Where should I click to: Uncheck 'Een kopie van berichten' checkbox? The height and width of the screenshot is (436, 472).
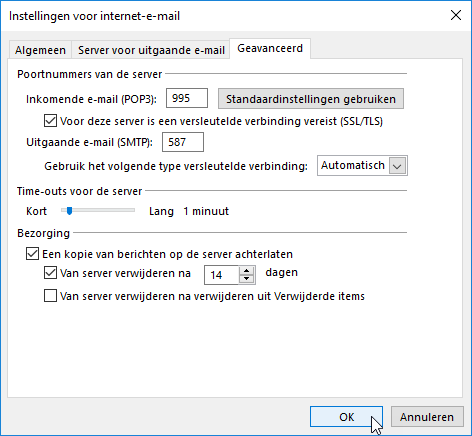click(32, 254)
